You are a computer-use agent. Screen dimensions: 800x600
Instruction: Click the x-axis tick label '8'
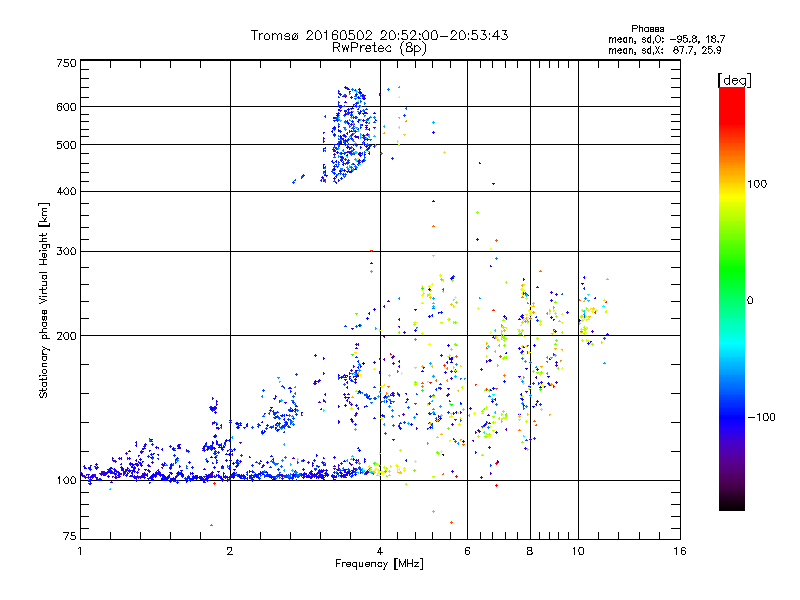530,551
